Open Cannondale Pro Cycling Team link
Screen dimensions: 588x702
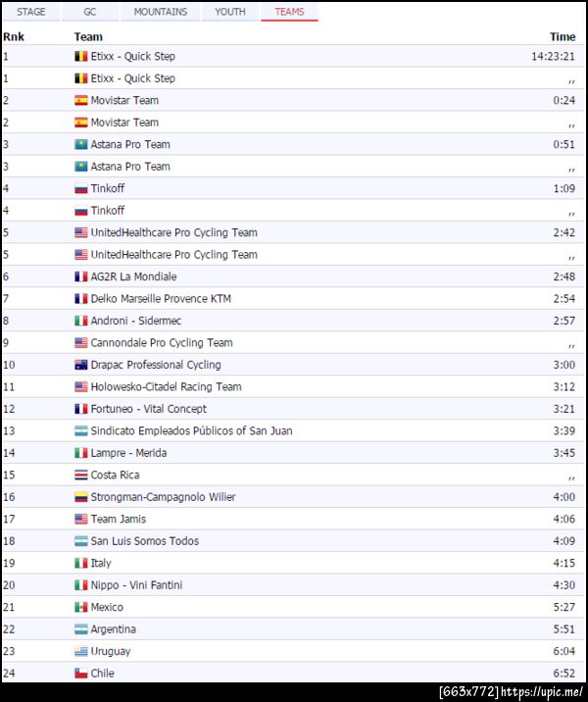tap(162, 343)
